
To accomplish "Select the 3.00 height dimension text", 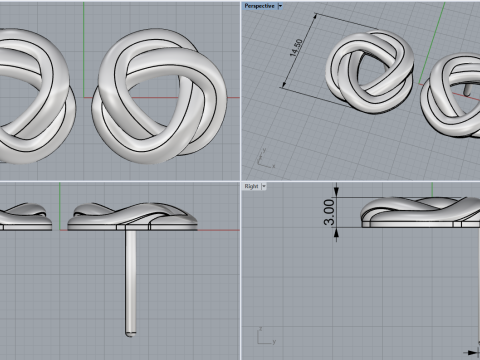I will [329, 212].
